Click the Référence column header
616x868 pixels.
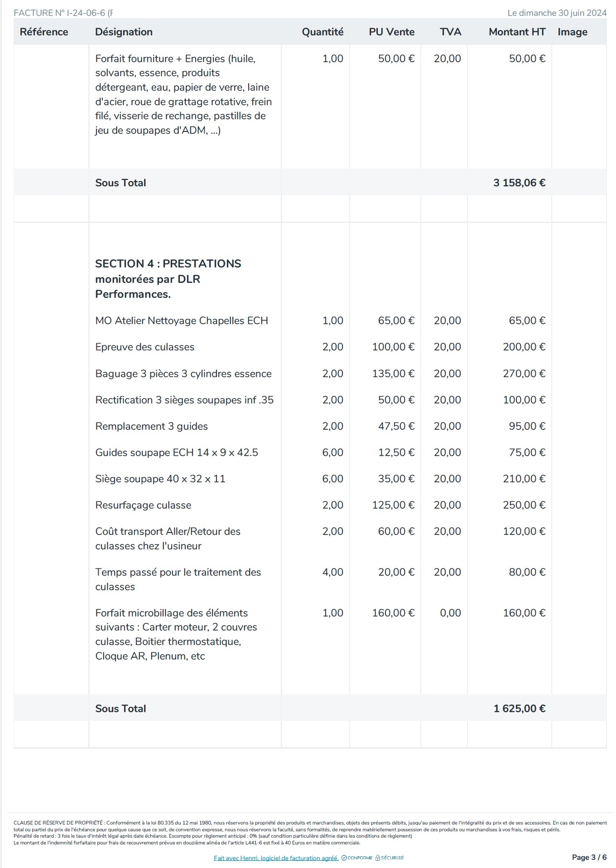[x=44, y=32]
